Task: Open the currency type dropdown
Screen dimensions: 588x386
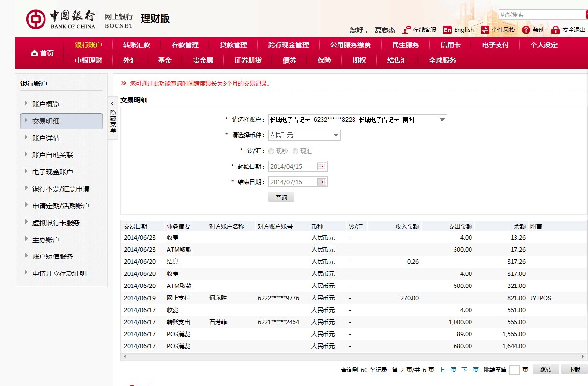Action: point(336,135)
